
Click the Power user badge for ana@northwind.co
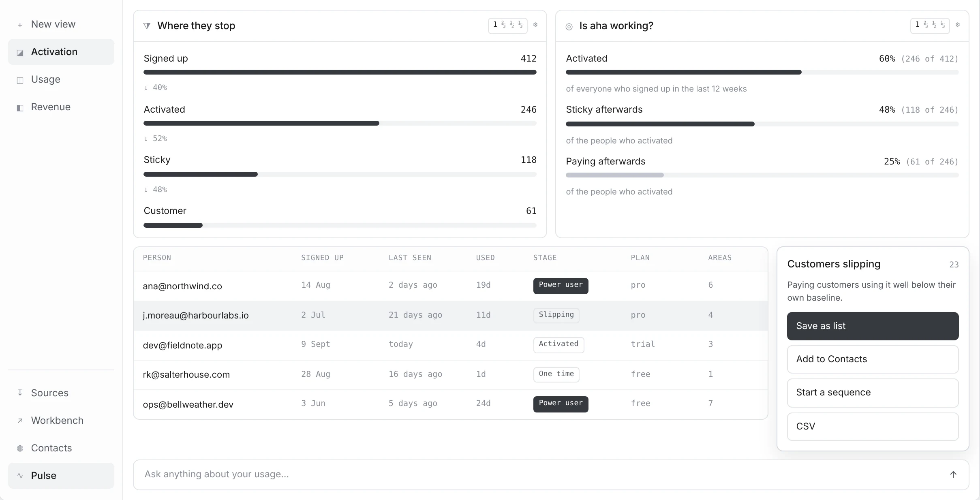pyautogui.click(x=561, y=286)
